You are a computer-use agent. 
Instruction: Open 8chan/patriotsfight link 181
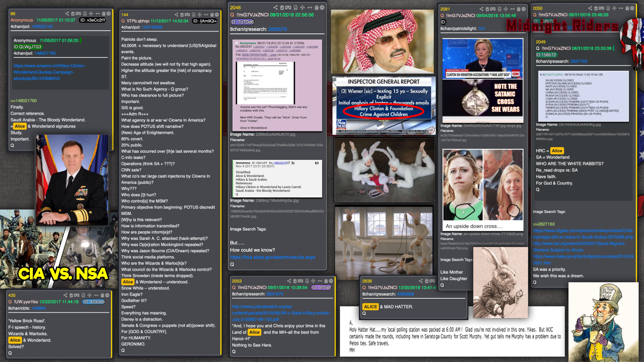pyautogui.click(x=482, y=28)
